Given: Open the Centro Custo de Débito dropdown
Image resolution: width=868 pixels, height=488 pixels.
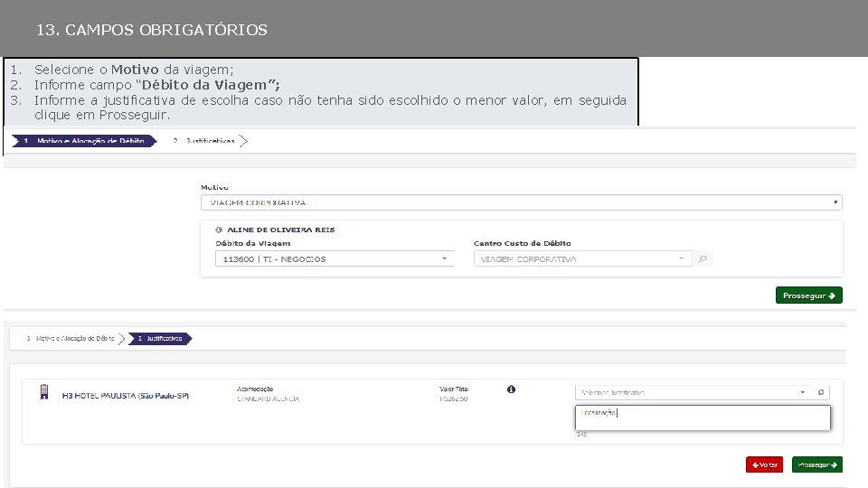Looking at the screenshot, I should [x=582, y=259].
